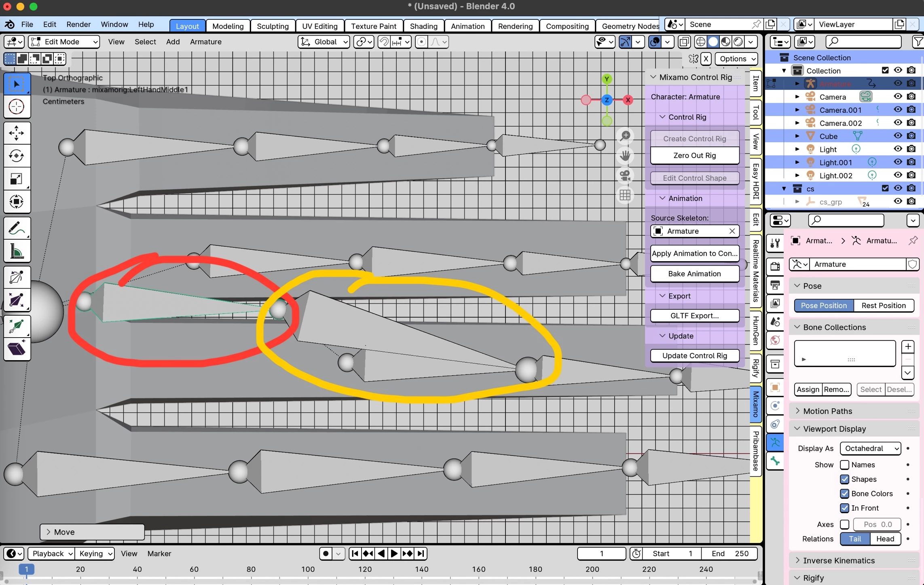Select the Measure tool icon
This screenshot has height=585, width=924.
pos(17,252)
